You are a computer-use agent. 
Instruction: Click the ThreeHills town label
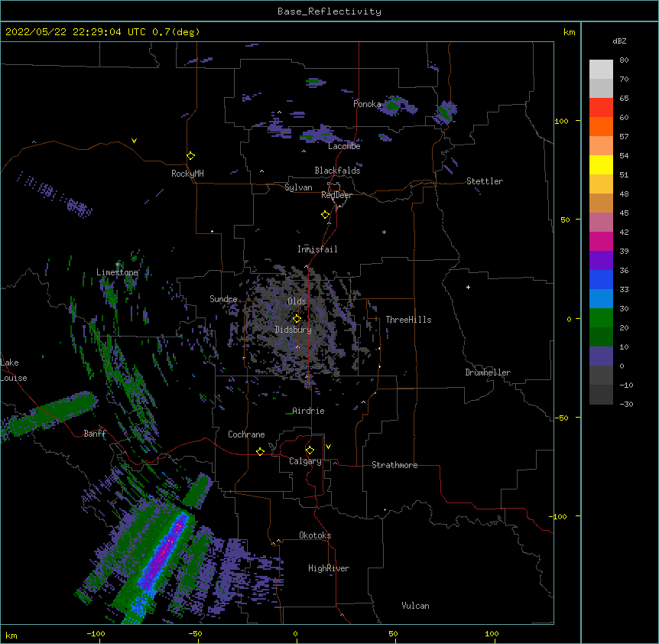(x=408, y=320)
